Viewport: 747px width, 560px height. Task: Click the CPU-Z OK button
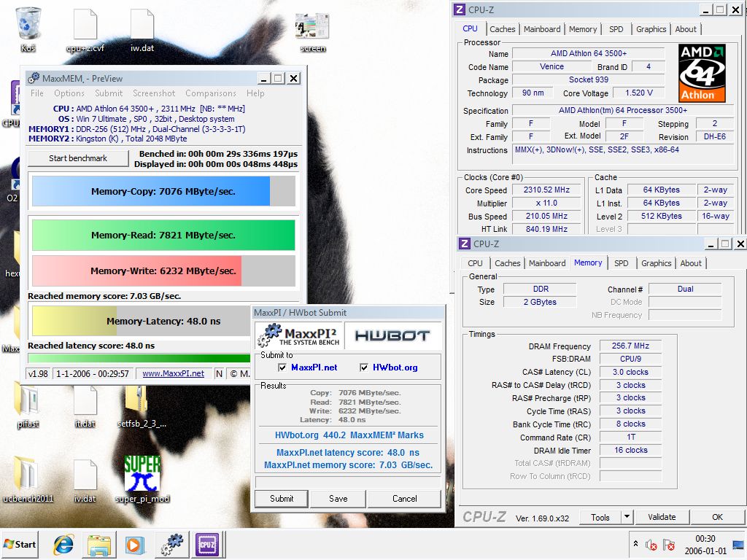(718, 517)
